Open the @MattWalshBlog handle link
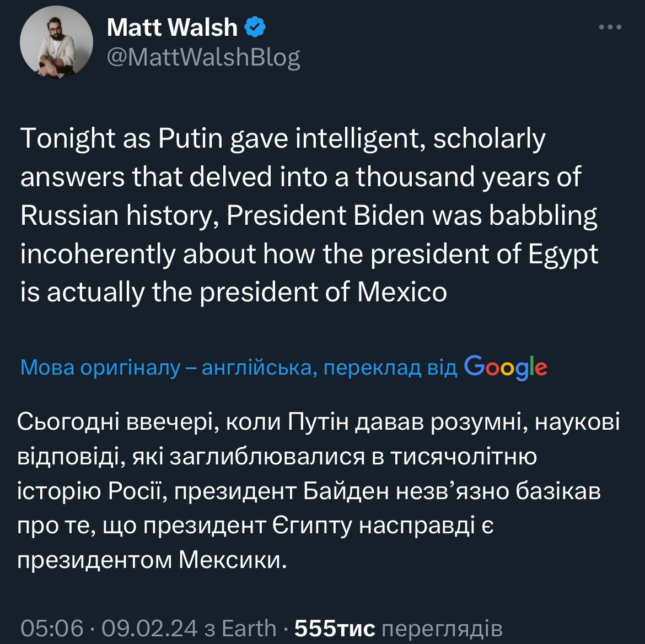Image resolution: width=645 pixels, height=644 pixels. 203,57
